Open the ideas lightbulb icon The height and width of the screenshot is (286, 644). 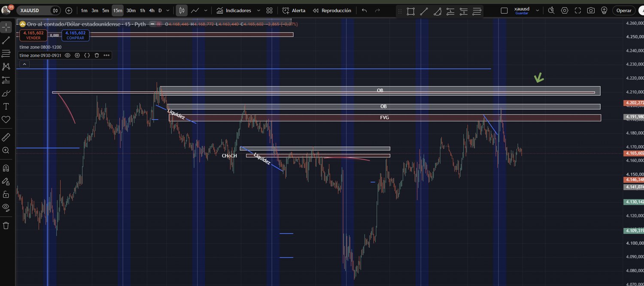(x=604, y=10)
